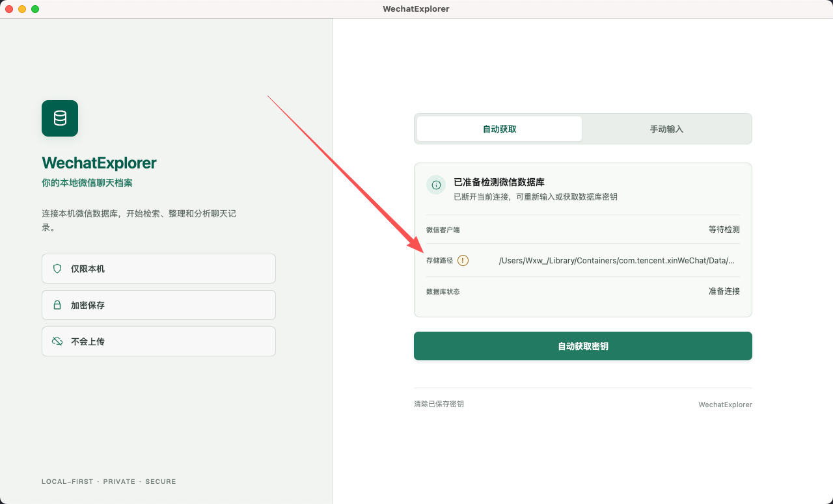Click the storage path /Users/Wxw_/Library/Containers text
833x504 pixels.
pyautogui.click(x=617, y=261)
